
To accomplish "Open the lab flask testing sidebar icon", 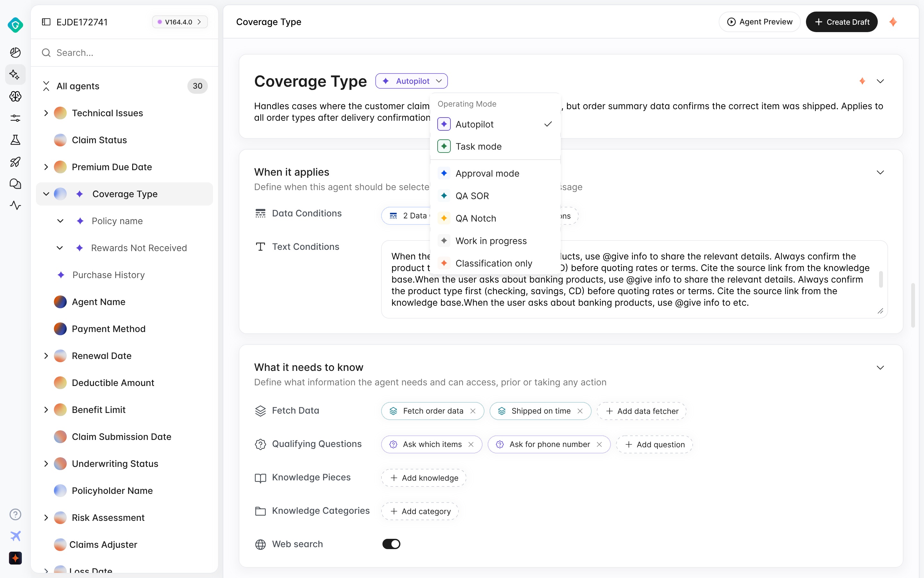I will (15, 140).
